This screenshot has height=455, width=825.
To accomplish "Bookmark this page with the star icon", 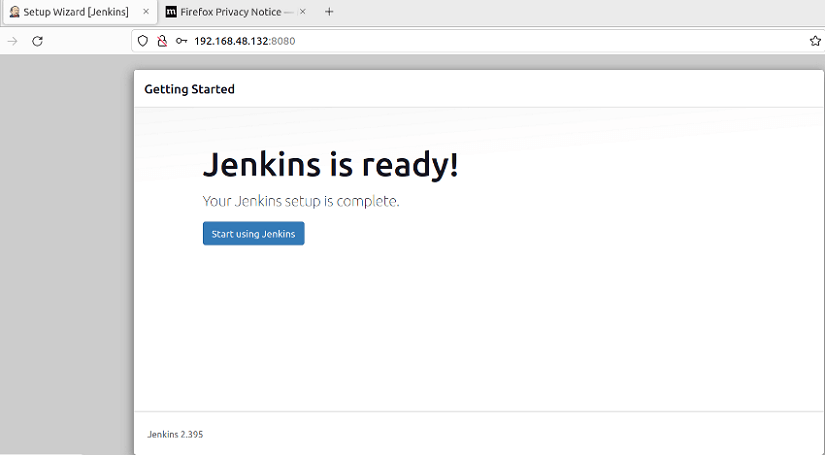I will (x=815, y=41).
